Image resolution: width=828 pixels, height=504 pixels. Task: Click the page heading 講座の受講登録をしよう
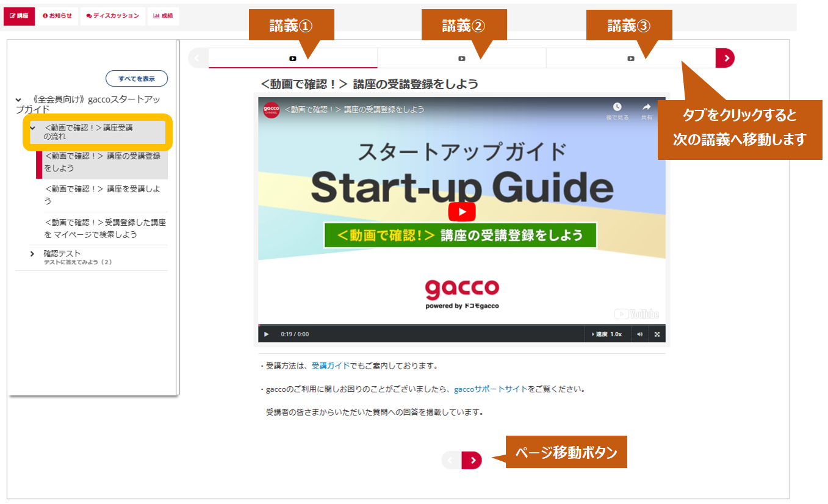(x=369, y=84)
